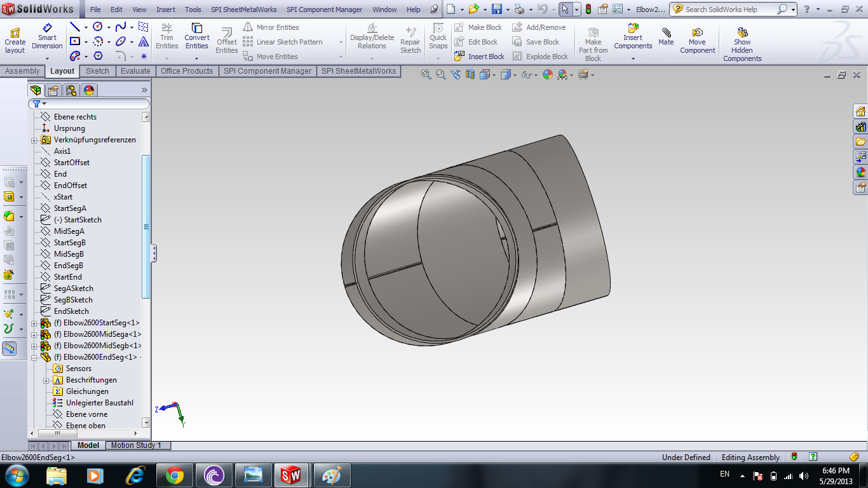Select the Create layout tool
868x488 pixels.
point(15,41)
